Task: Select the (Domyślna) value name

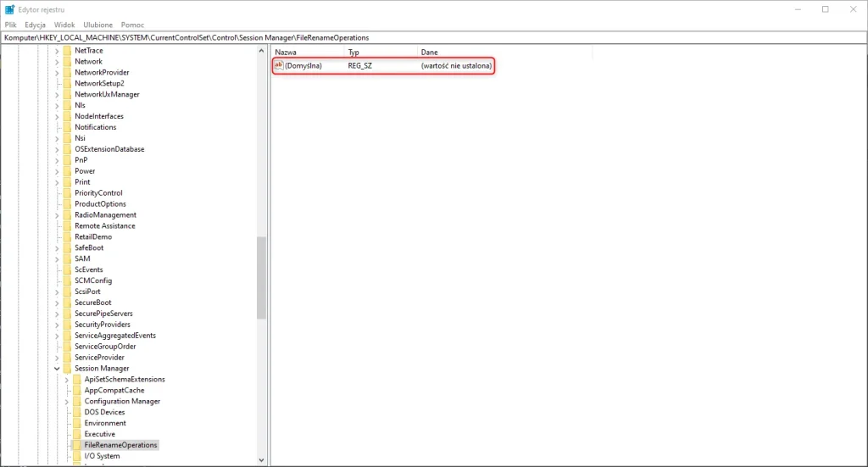Action: (303, 66)
